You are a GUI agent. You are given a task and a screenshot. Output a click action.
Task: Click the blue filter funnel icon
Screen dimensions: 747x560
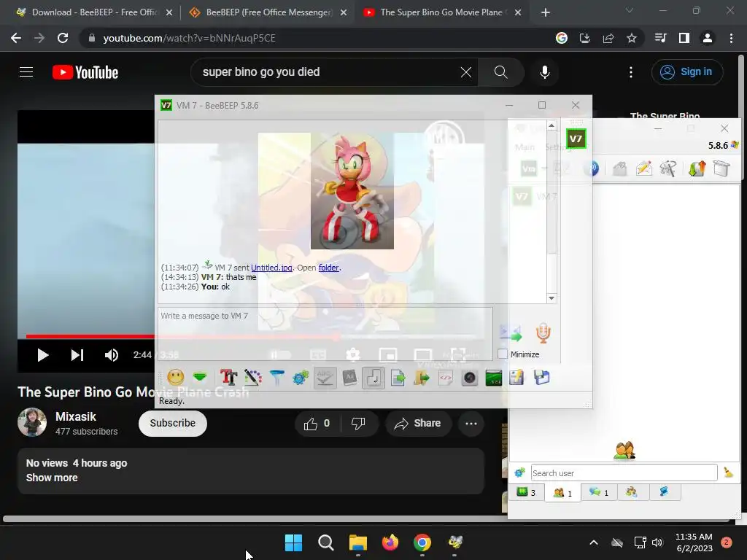point(276,378)
